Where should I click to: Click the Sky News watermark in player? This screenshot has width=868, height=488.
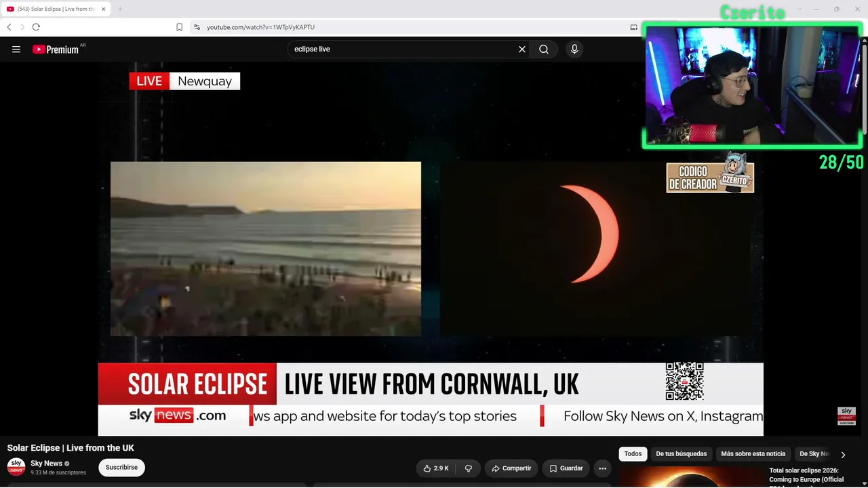(x=846, y=416)
